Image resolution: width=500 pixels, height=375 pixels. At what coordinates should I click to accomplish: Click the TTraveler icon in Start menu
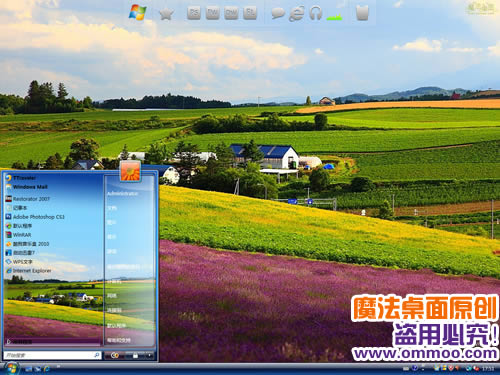tap(8, 178)
